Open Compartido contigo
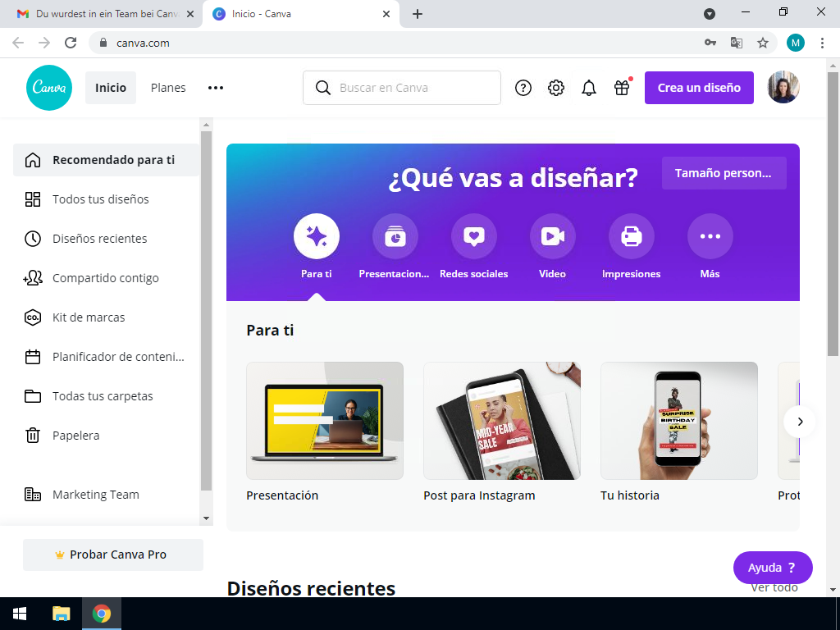 point(106,278)
